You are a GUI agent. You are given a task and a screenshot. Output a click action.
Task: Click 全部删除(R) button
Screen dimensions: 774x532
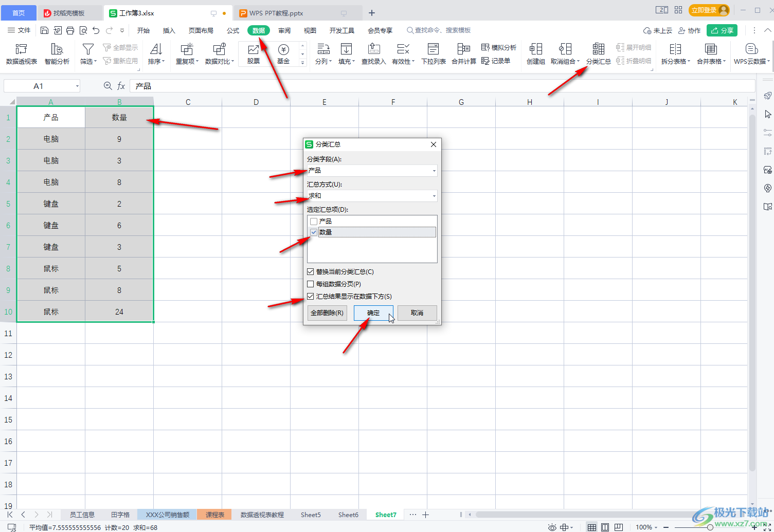click(x=327, y=313)
